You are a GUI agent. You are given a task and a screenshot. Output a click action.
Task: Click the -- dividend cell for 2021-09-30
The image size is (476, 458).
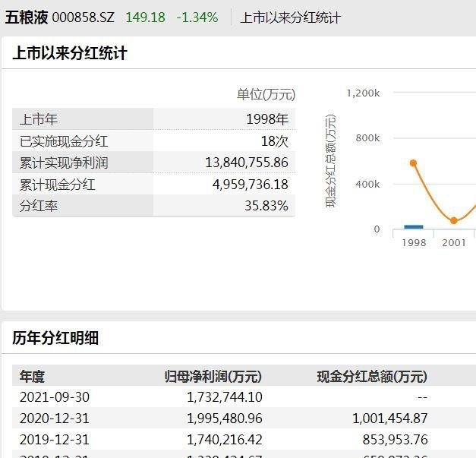[422, 397]
